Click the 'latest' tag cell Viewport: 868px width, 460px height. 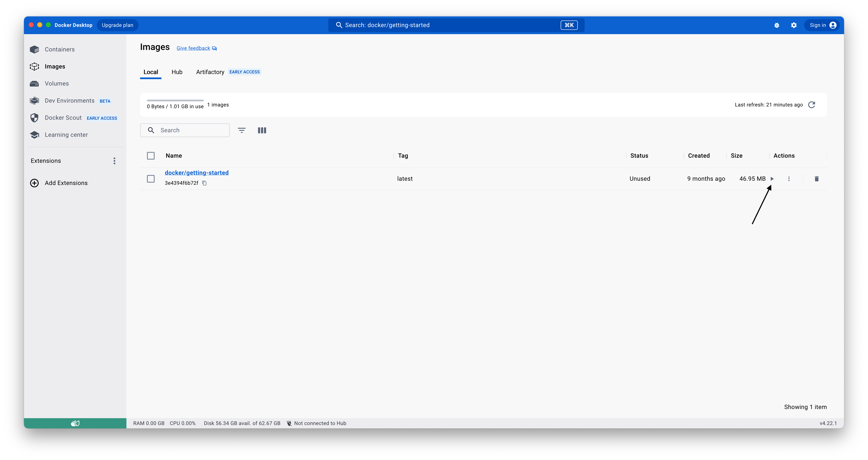[405, 179]
